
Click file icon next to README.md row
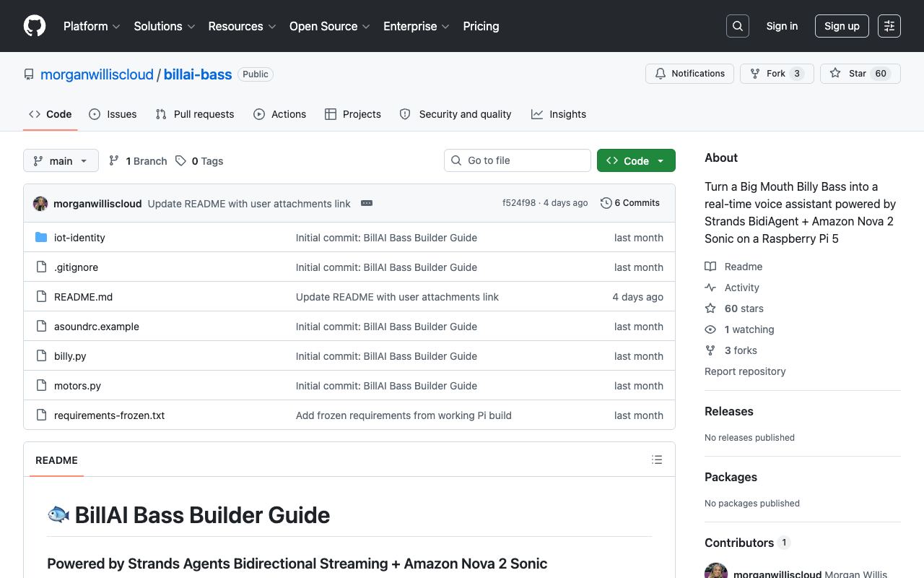point(41,297)
